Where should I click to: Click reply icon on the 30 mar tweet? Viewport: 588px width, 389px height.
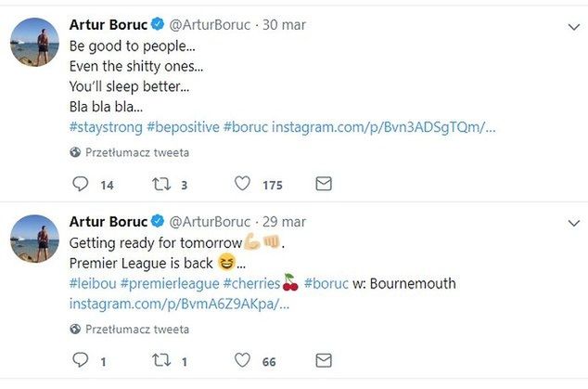click(81, 185)
